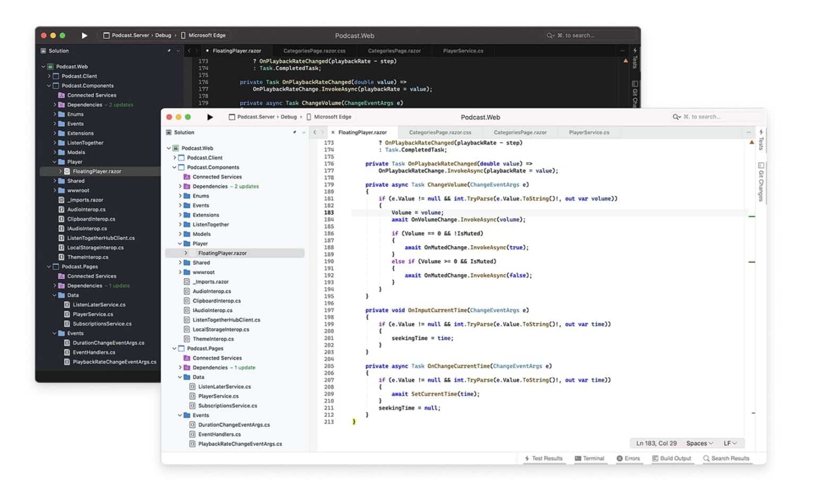815x504 pixels.
Task: Switch to CategoriesPage.razor.css tab in dark window
Action: coord(314,51)
